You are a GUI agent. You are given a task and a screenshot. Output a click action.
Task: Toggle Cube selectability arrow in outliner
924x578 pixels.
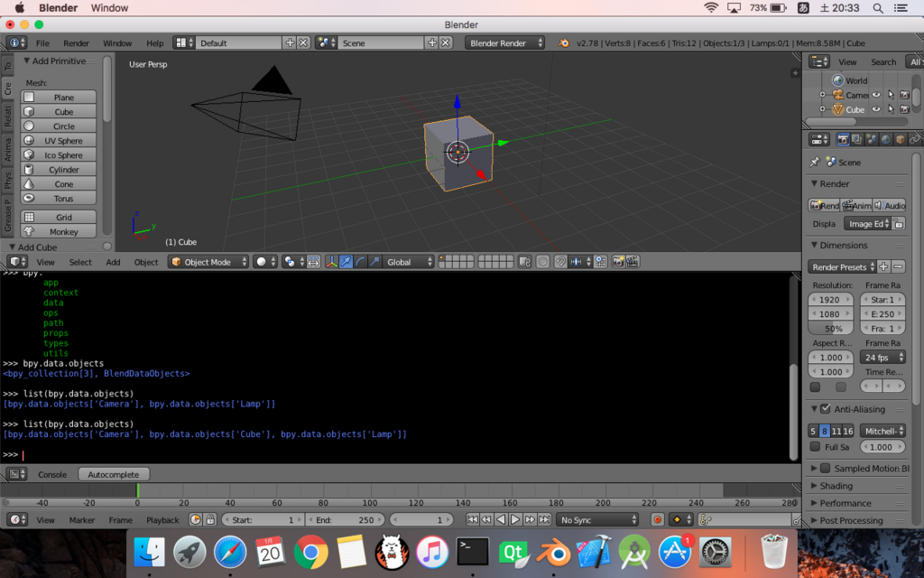(891, 109)
